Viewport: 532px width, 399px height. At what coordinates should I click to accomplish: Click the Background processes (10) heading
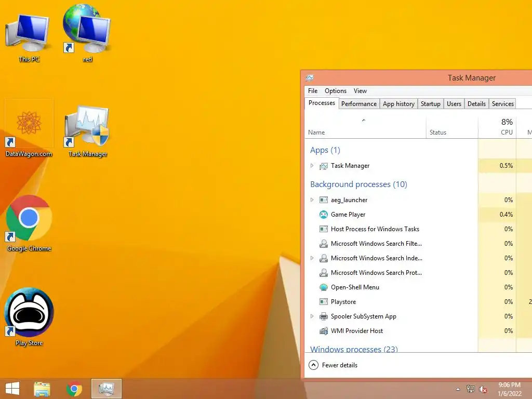pos(358,184)
